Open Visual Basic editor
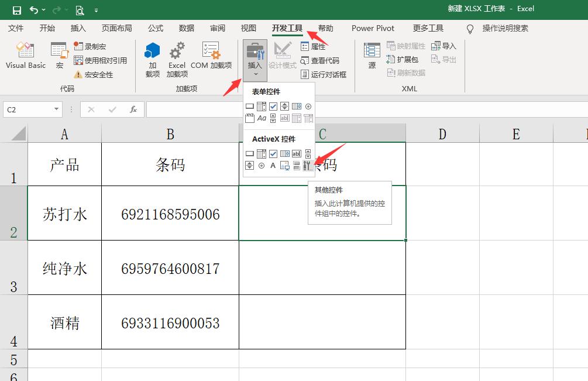Screen dimensions: 588x381 pyautogui.click(x=25, y=57)
